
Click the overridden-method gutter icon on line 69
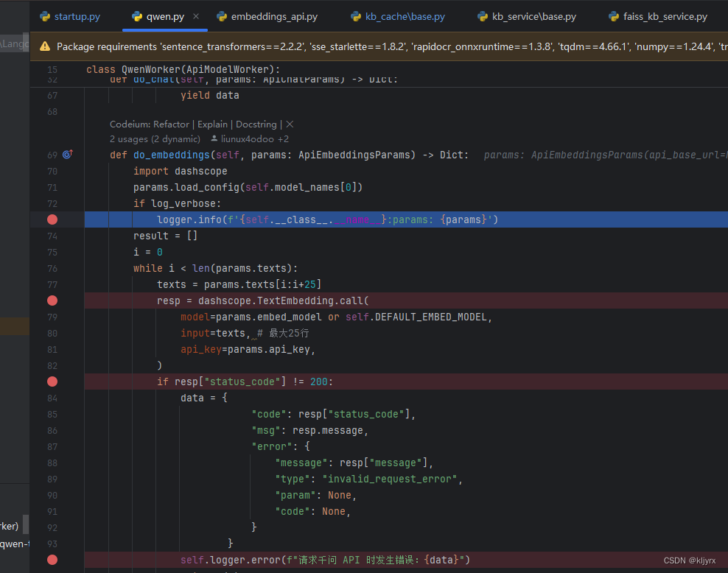66,155
